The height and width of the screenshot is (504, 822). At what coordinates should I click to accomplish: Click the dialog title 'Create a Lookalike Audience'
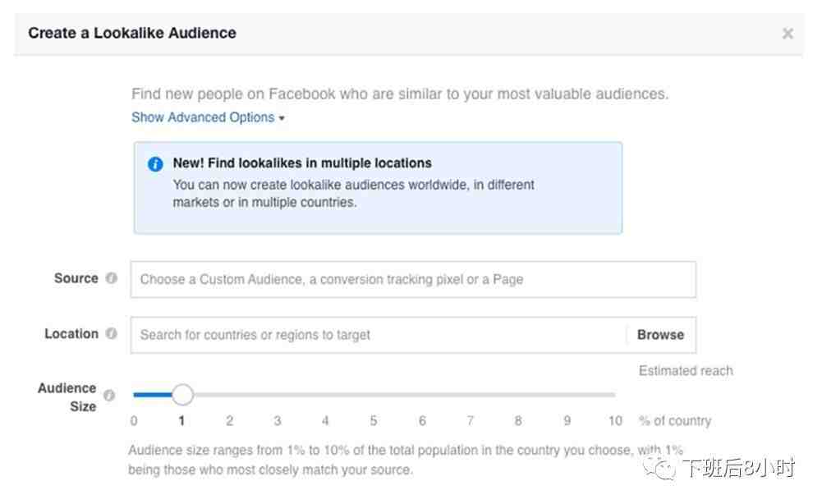(x=132, y=33)
